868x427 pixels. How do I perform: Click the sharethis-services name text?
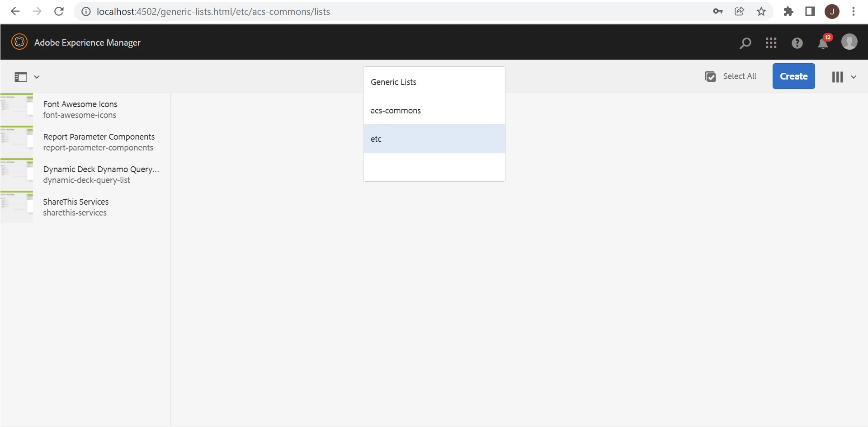(75, 213)
